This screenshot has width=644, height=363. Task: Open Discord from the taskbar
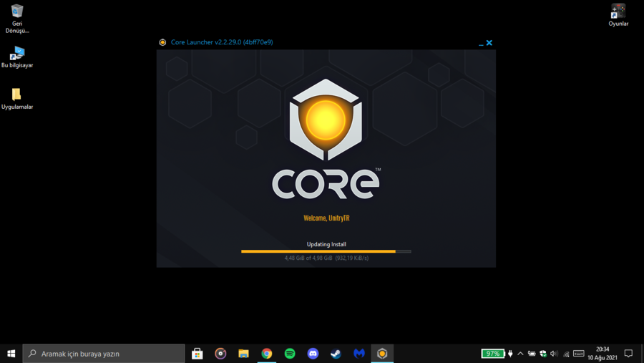[313, 354]
